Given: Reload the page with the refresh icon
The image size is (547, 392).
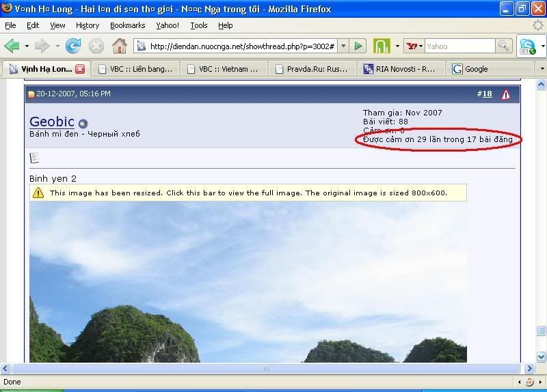Looking at the screenshot, I should click(73, 46).
